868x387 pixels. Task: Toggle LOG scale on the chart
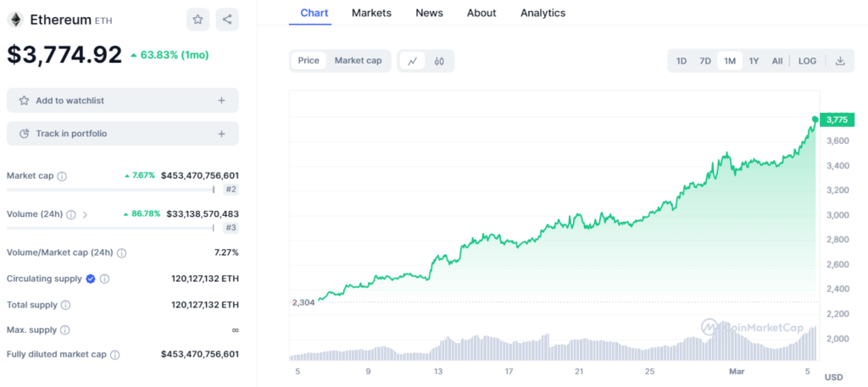(x=807, y=61)
